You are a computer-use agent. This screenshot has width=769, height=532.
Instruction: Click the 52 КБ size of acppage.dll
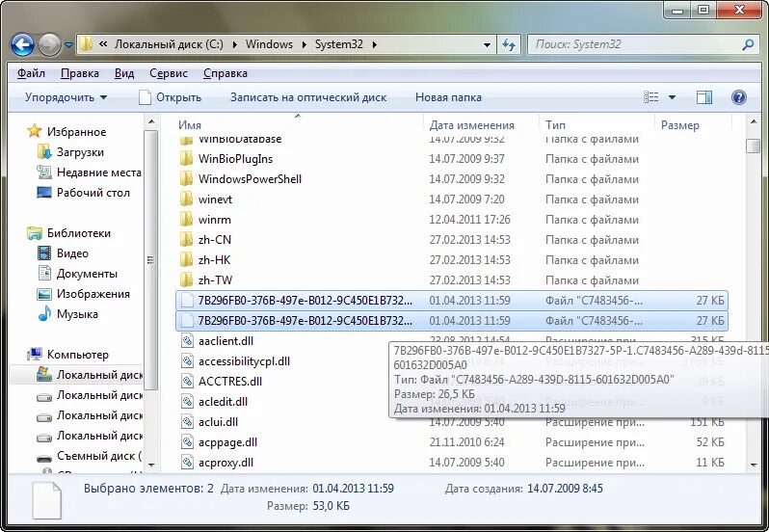[709, 442]
